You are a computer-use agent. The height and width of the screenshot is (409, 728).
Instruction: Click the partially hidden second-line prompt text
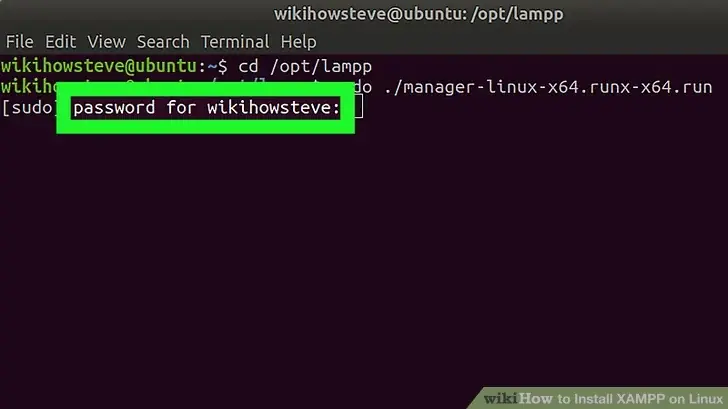coord(30,86)
